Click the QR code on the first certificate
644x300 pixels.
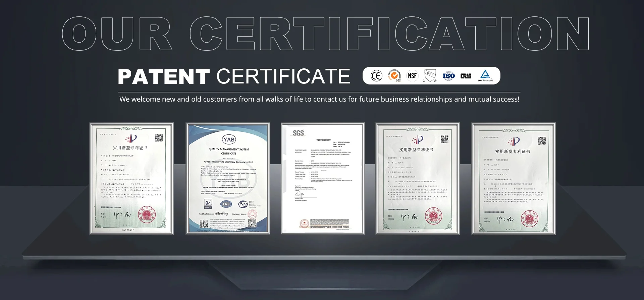(159, 138)
